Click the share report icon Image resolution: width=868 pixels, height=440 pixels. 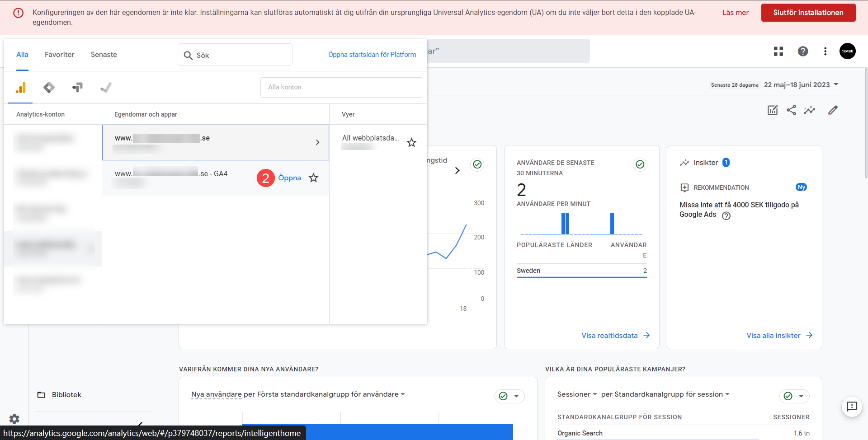(791, 110)
